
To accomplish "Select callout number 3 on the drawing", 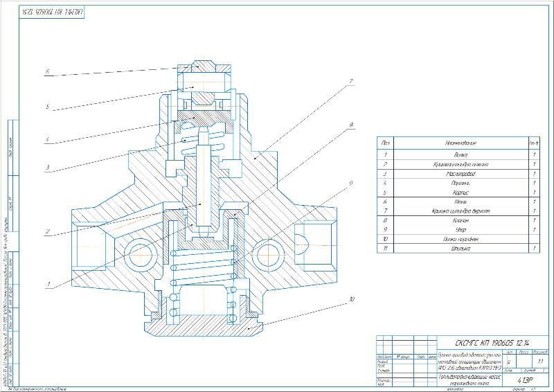I will [48, 167].
